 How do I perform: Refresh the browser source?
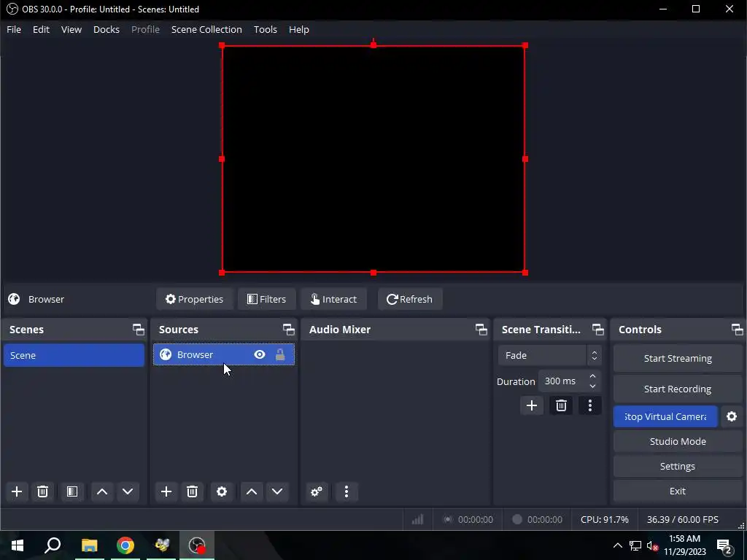[x=410, y=299]
